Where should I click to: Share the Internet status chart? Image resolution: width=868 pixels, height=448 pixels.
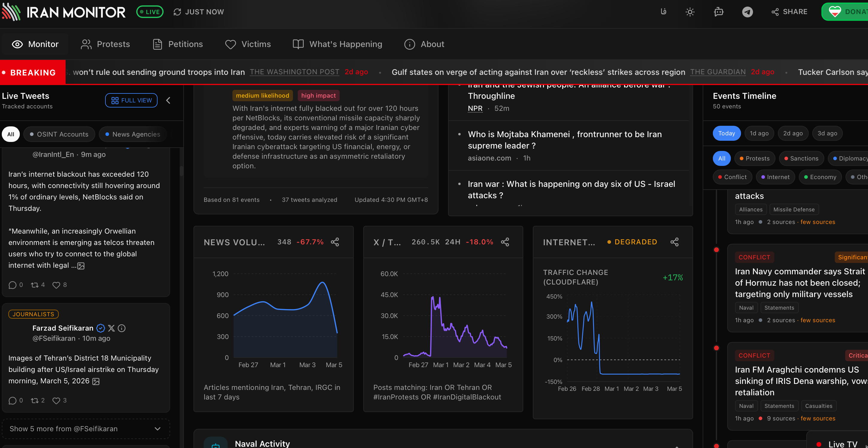click(674, 242)
